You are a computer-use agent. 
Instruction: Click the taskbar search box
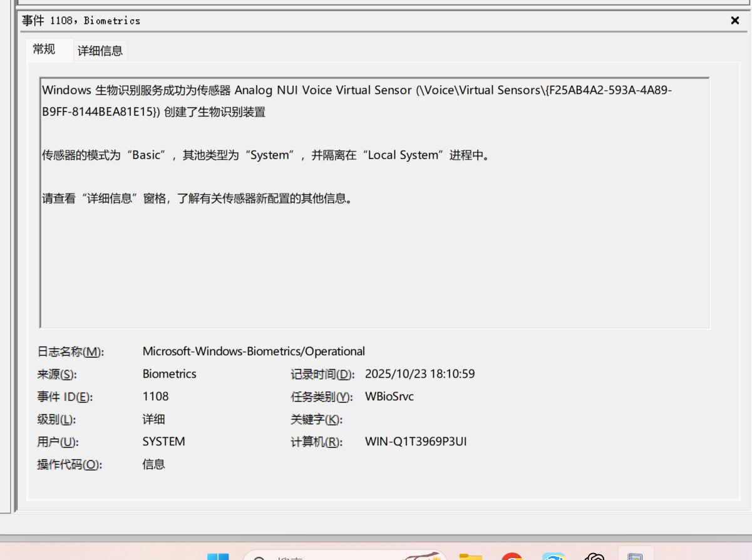(344, 556)
